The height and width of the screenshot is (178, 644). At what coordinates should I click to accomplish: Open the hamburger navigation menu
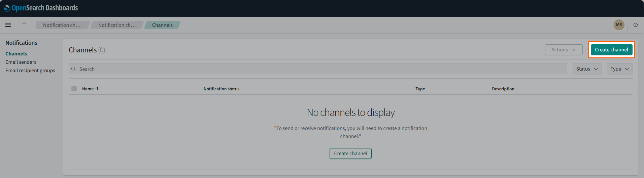tap(8, 25)
